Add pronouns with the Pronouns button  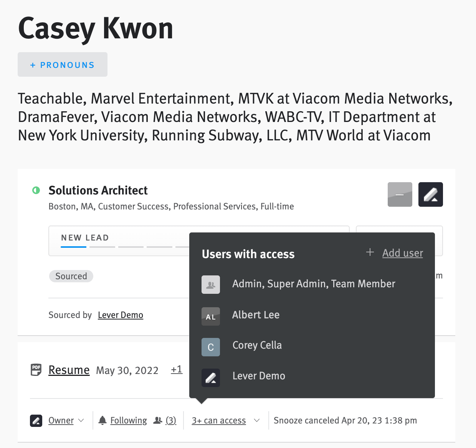coord(63,65)
